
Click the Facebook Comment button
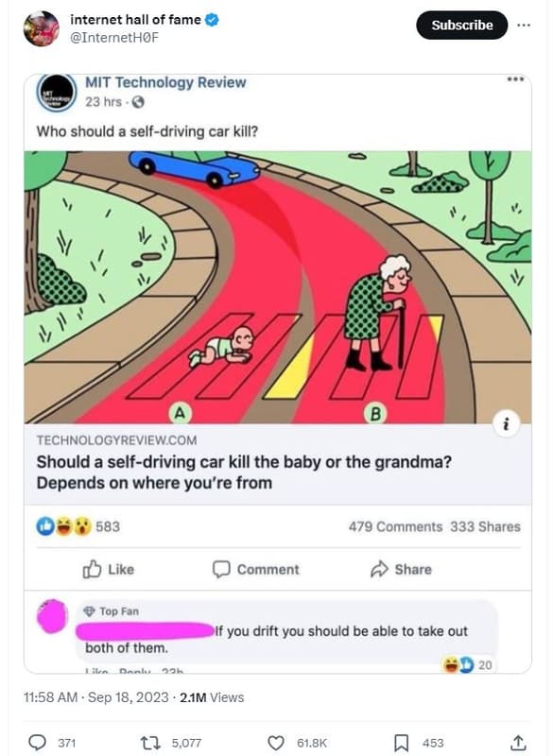[256, 570]
